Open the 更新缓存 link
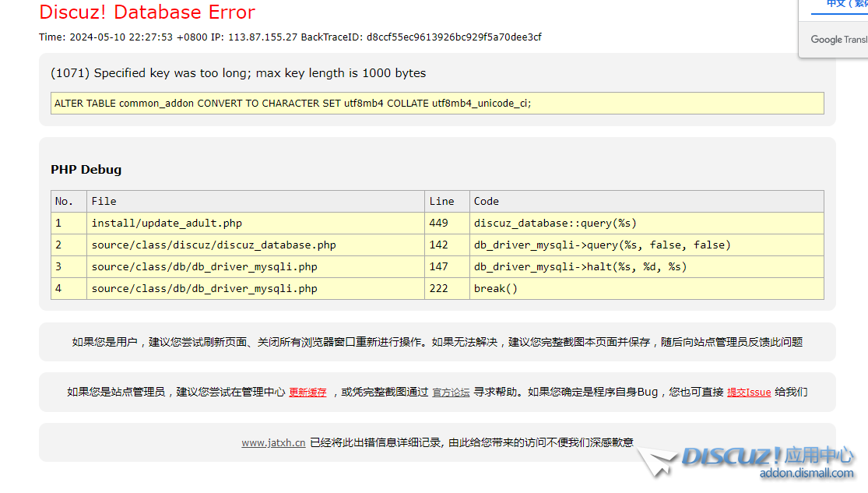Screen dimensions: 868x493 tap(307, 393)
